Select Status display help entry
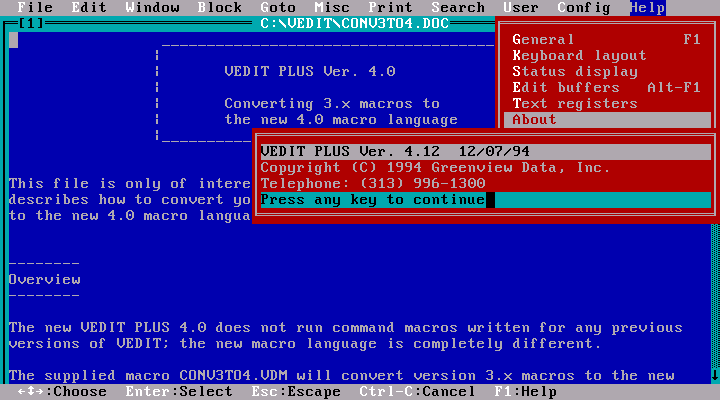This screenshot has height=400, width=720. 607,72
